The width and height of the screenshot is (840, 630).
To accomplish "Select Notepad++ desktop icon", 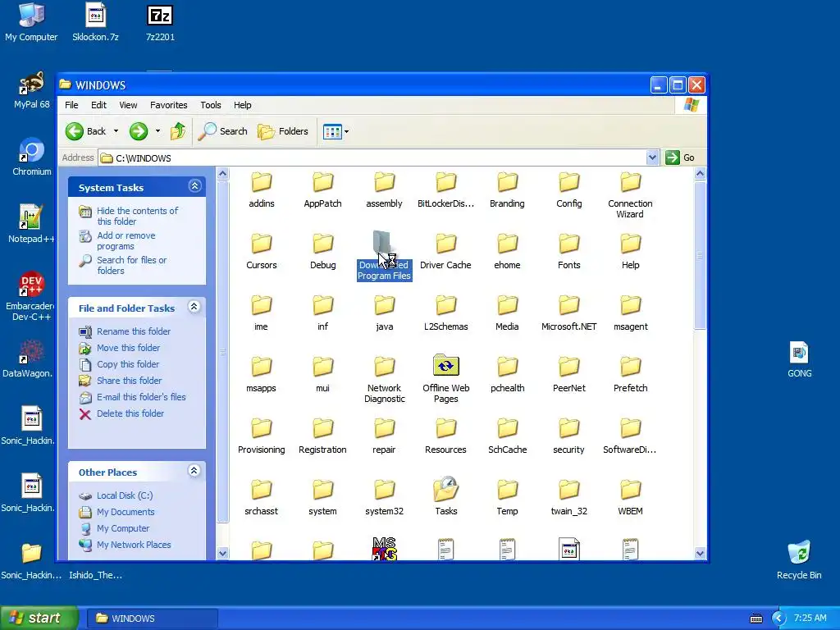I will point(32,224).
